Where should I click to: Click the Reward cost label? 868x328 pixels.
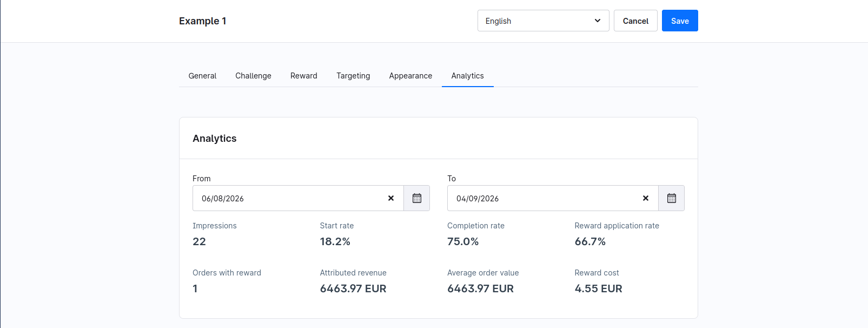tap(597, 273)
